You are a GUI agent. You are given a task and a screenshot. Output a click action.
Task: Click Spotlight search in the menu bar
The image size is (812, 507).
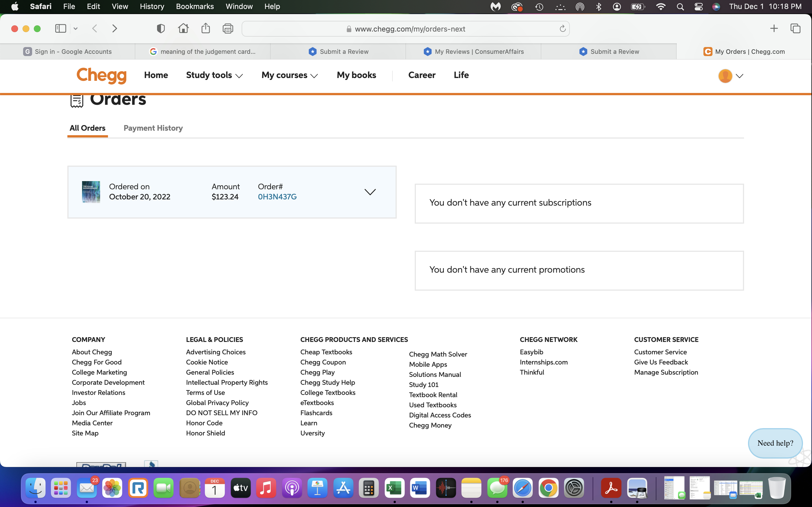(x=680, y=6)
